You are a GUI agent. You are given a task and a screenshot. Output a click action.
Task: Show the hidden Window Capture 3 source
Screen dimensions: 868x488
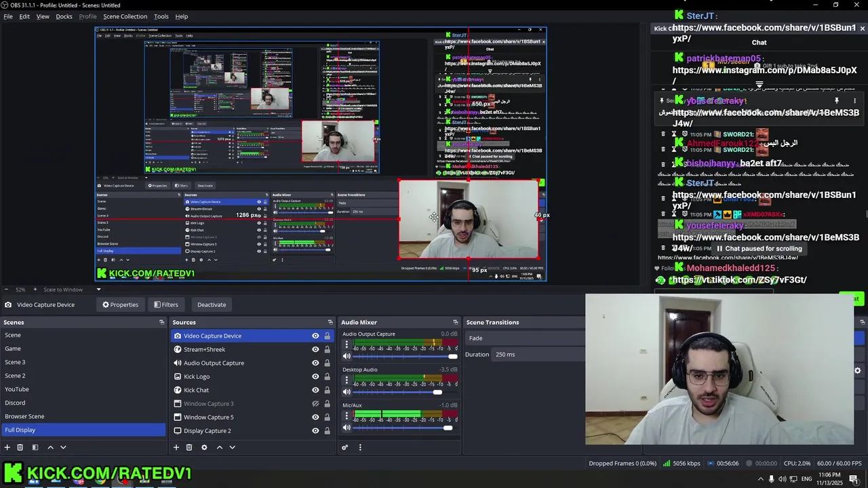click(x=315, y=404)
